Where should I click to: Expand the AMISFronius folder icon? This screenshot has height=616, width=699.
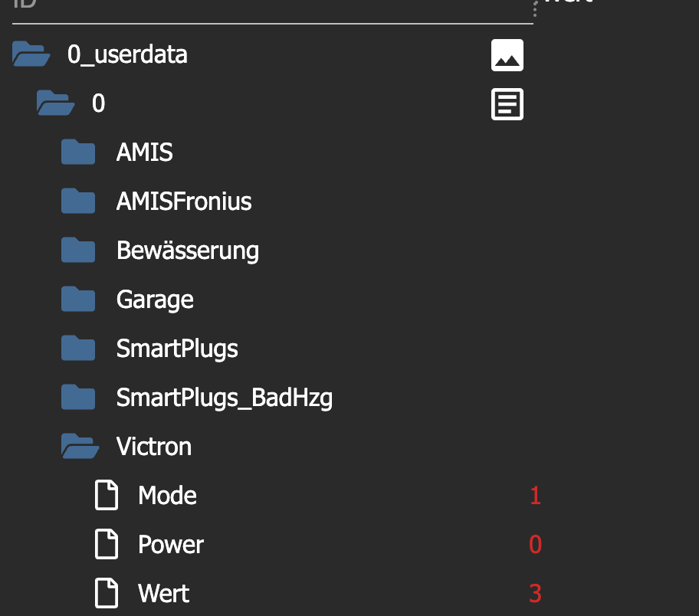point(78,201)
